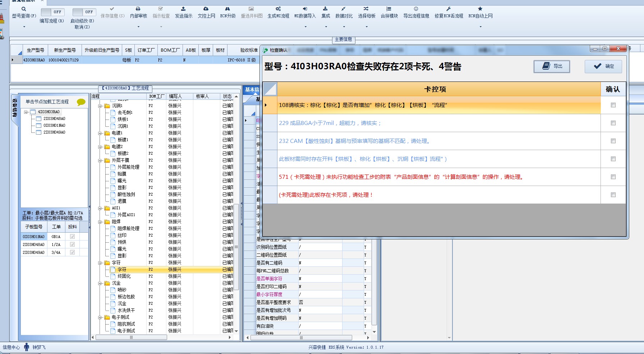Open dropdown arrow under 型号查询
Viewport: 644px width, 354px height.
pos(24,27)
